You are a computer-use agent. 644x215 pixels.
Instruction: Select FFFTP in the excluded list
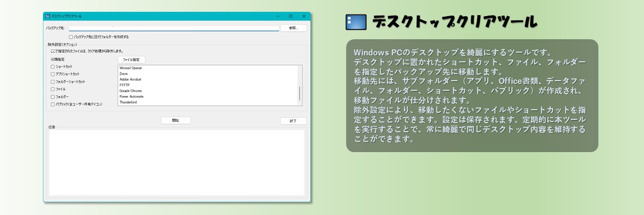tap(124, 85)
